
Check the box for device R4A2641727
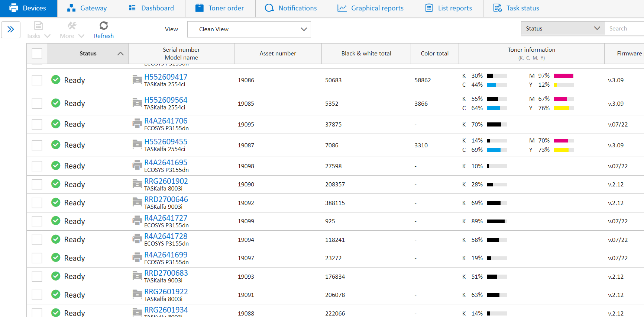[x=37, y=221]
